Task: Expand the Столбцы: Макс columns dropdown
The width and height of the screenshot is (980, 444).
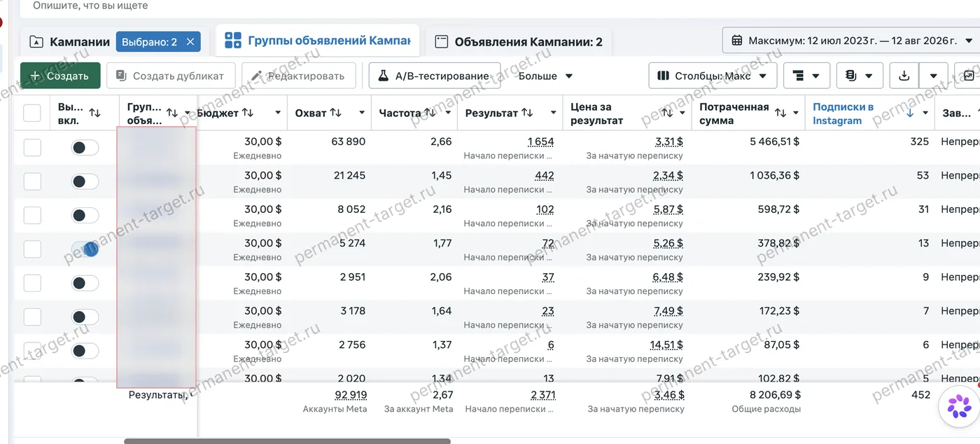Action: point(713,76)
